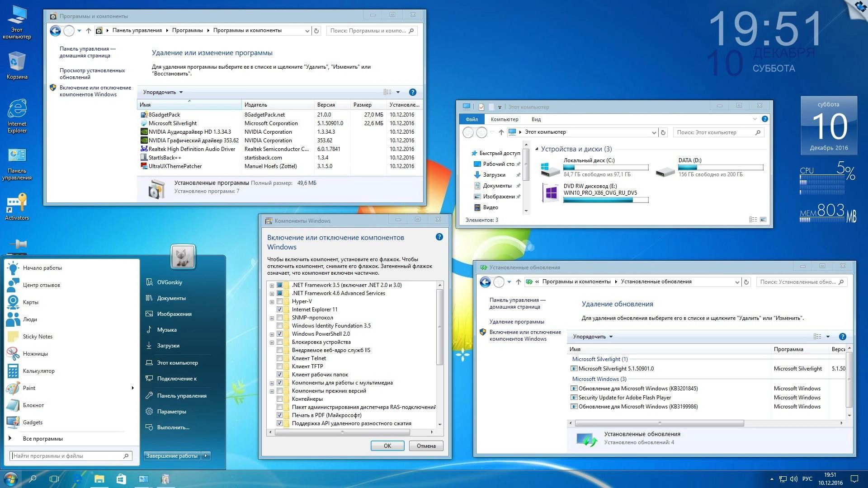Toggle .NET Framework 3.5 checkbox
Image resolution: width=868 pixels, height=488 pixels.
pos(279,285)
